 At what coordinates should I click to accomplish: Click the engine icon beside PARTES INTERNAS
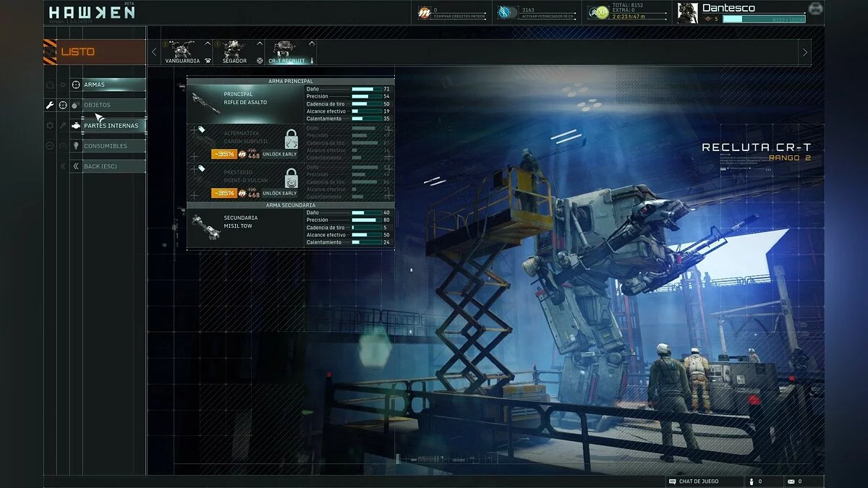(76, 126)
